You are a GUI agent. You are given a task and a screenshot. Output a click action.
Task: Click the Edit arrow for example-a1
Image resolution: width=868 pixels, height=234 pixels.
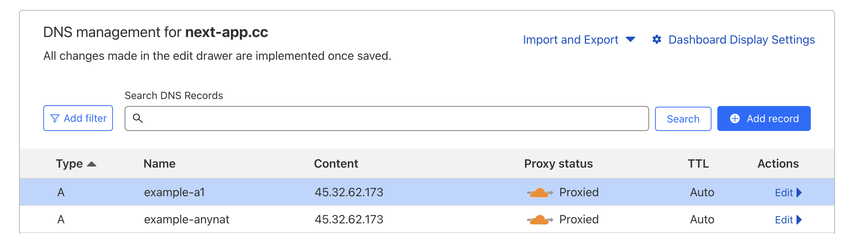pyautogui.click(x=799, y=193)
